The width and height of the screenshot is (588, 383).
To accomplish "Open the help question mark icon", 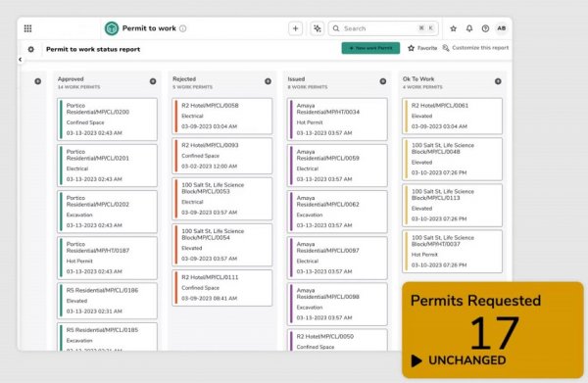I will pos(485,28).
